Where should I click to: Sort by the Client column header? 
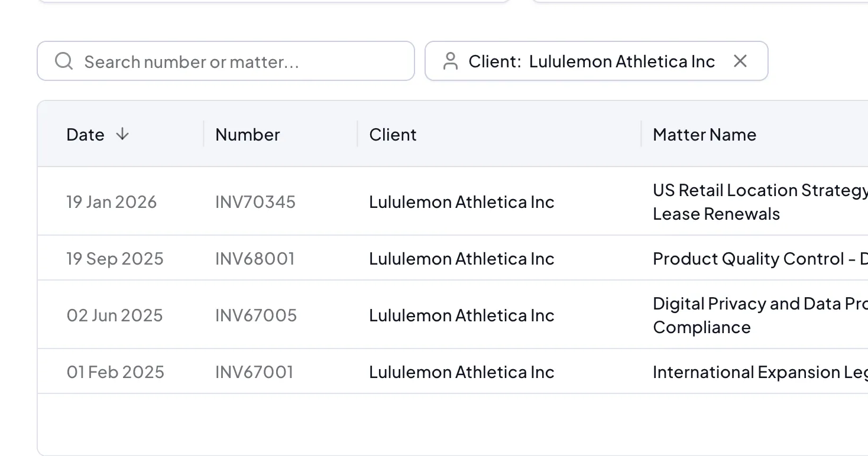(393, 135)
